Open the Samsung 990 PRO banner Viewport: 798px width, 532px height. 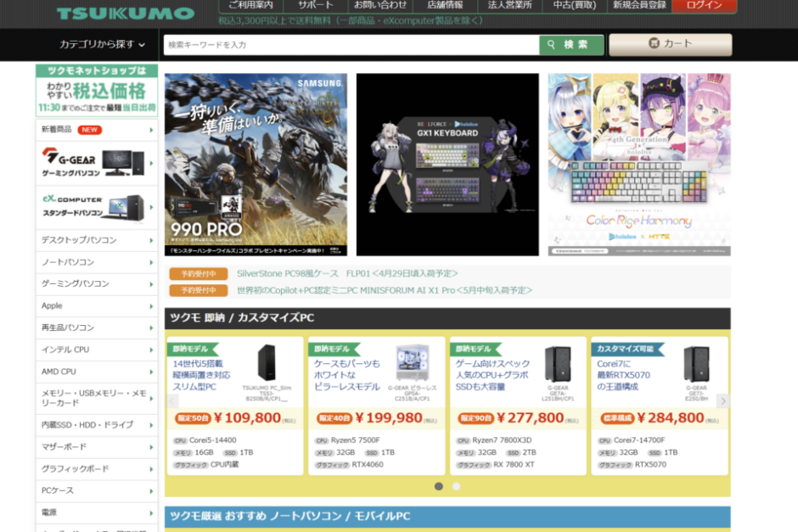(256, 164)
